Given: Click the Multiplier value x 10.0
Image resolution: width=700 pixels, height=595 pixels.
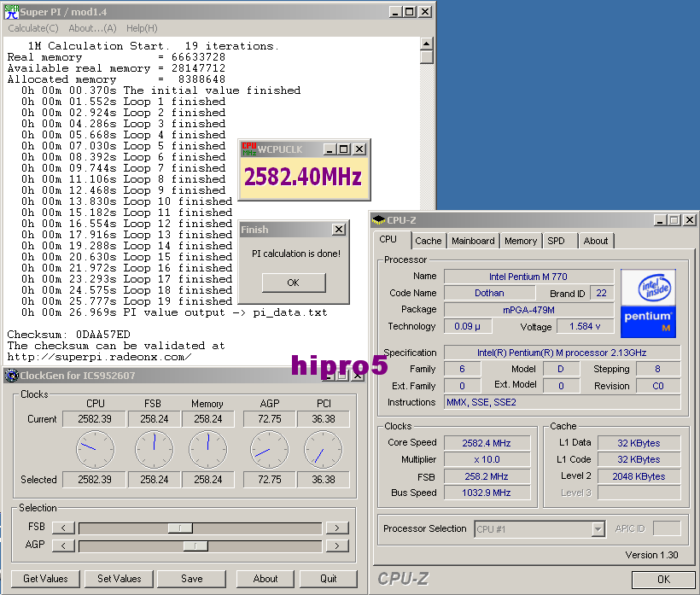Looking at the screenshot, I should [487, 459].
